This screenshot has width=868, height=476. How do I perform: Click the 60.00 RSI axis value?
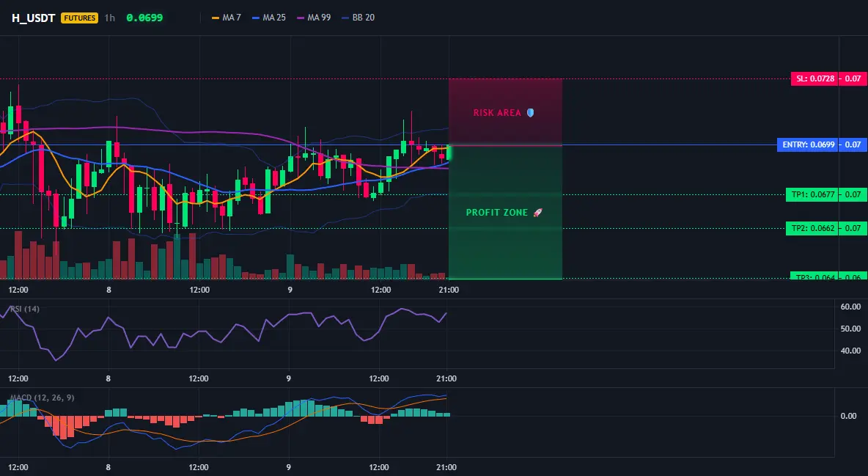point(850,307)
